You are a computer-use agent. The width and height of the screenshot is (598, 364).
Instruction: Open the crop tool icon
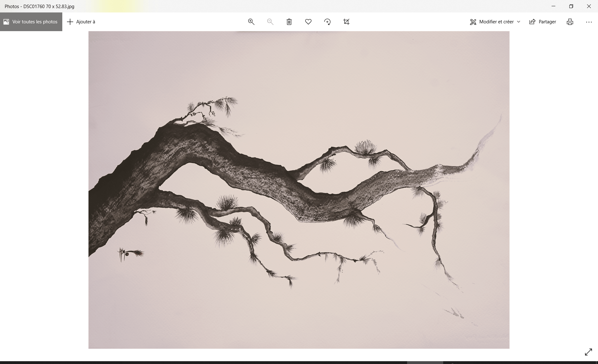click(x=346, y=22)
